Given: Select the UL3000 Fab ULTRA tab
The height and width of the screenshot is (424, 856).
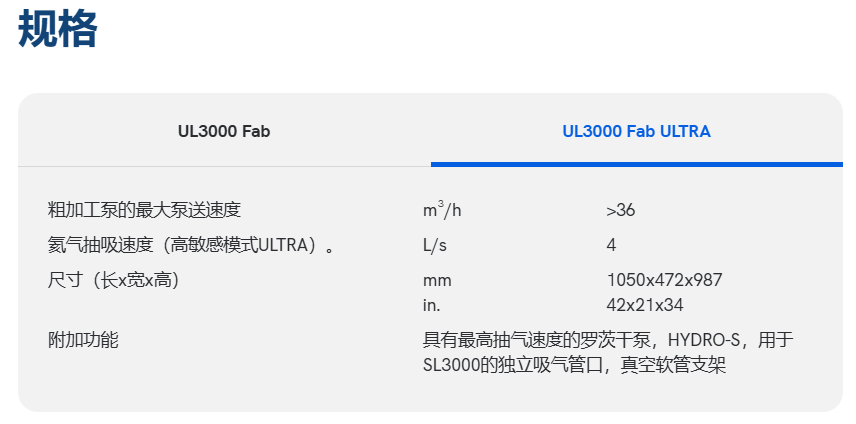Looking at the screenshot, I should click(636, 131).
